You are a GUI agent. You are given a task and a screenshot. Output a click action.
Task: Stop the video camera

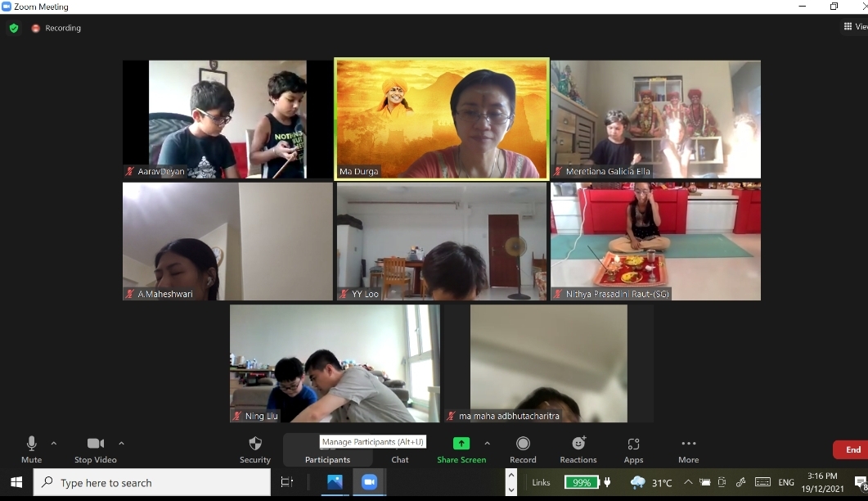[x=95, y=449]
